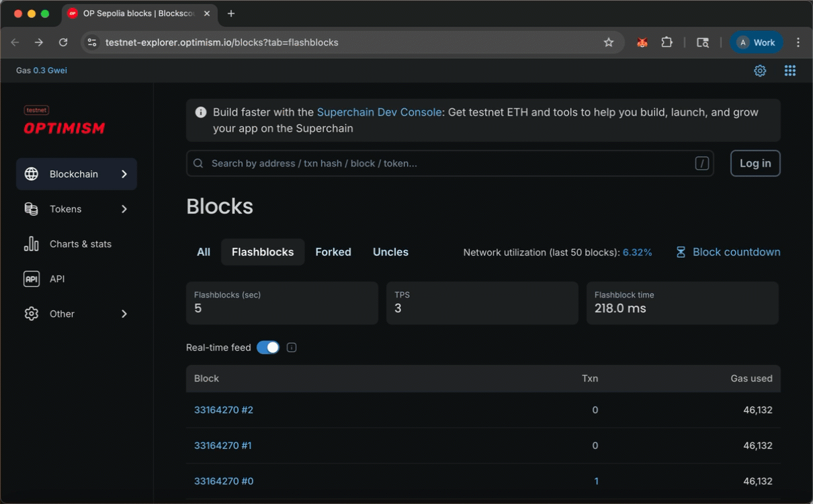This screenshot has width=813, height=504.
Task: Click the Optimism testnet logo
Action: [63, 121]
